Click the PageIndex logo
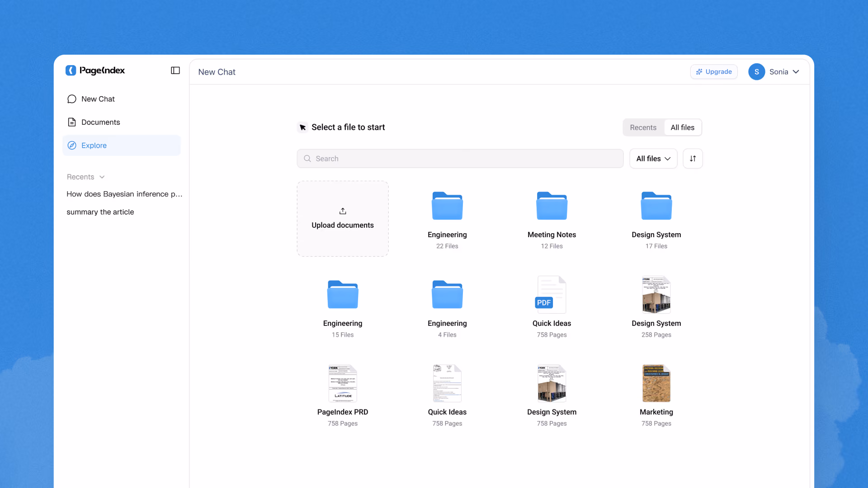 (95, 70)
